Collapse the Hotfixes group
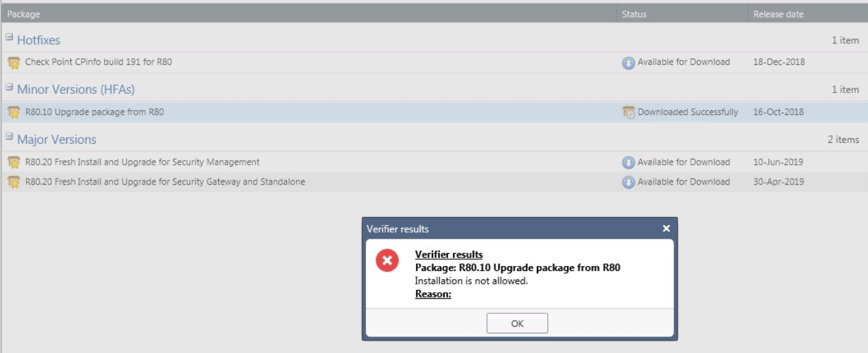 [10, 37]
